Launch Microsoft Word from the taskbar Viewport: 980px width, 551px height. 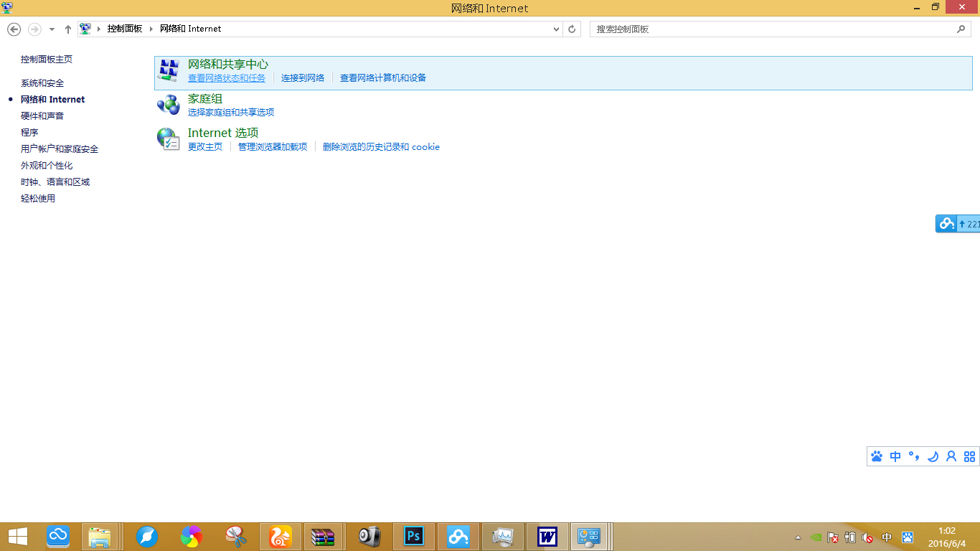547,536
